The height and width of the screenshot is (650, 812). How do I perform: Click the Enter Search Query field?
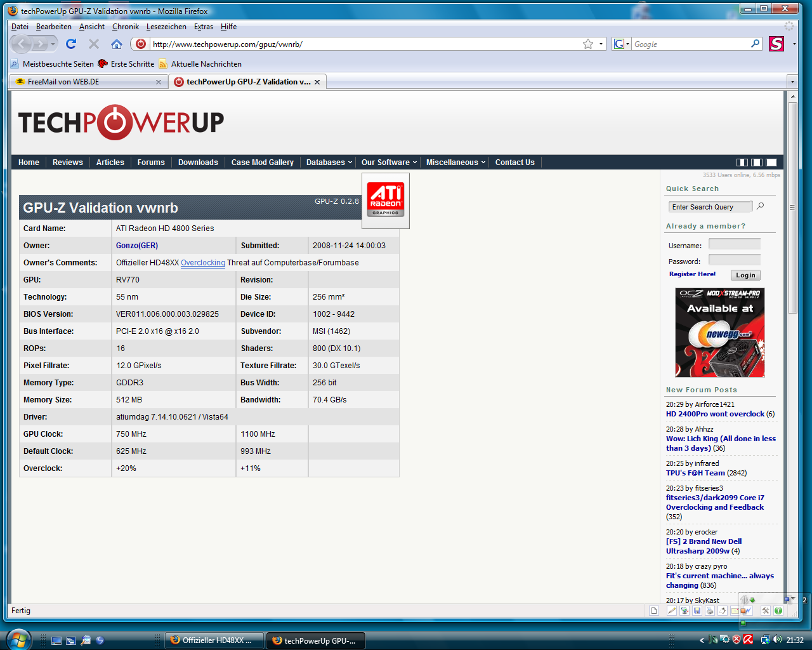coord(710,207)
